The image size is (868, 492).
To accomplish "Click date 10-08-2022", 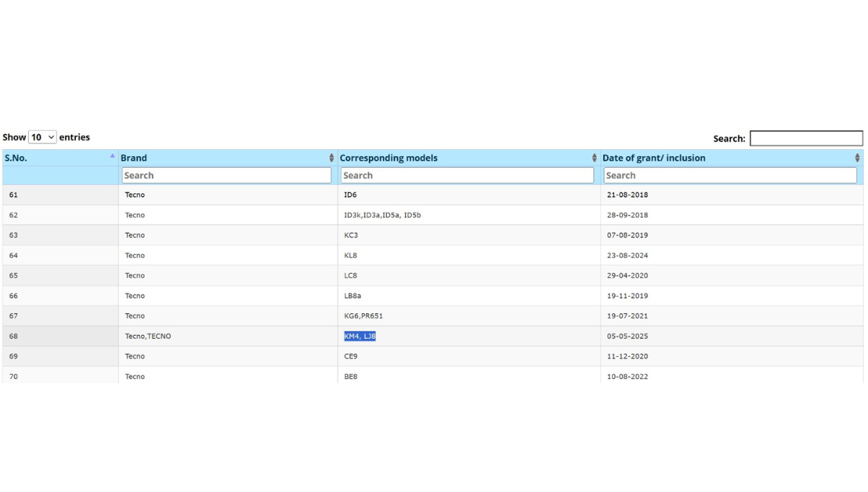I will click(628, 377).
